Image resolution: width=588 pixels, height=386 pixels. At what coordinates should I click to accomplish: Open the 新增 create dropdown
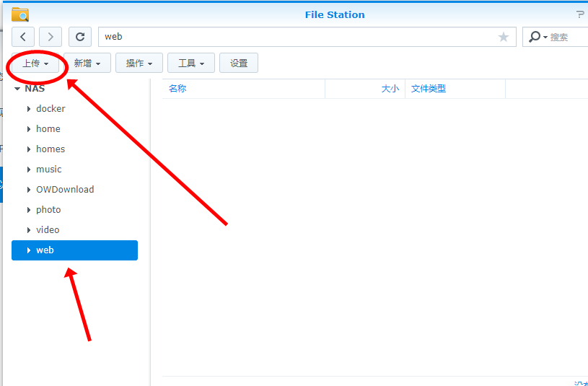(87, 63)
